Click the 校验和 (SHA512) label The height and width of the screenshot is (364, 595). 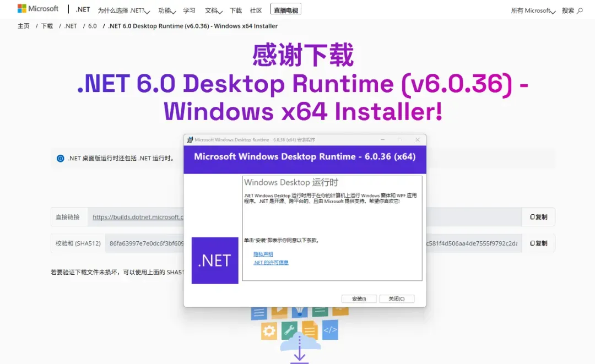pos(78,243)
